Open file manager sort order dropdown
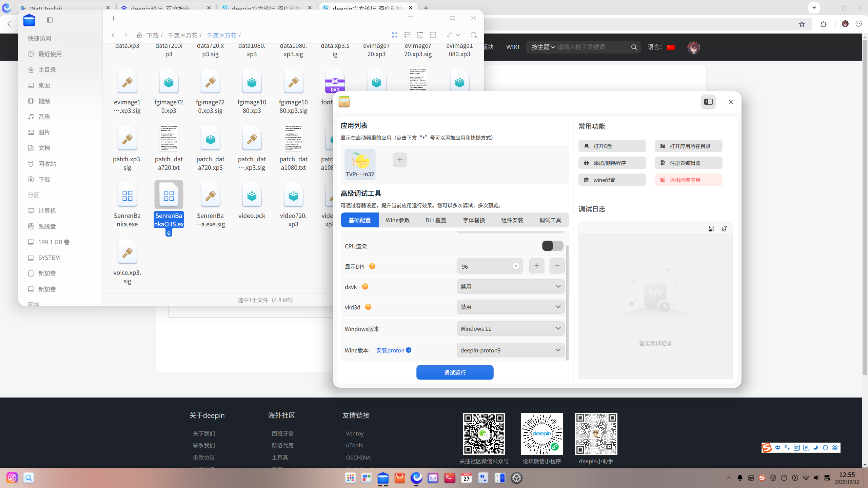 point(453,35)
